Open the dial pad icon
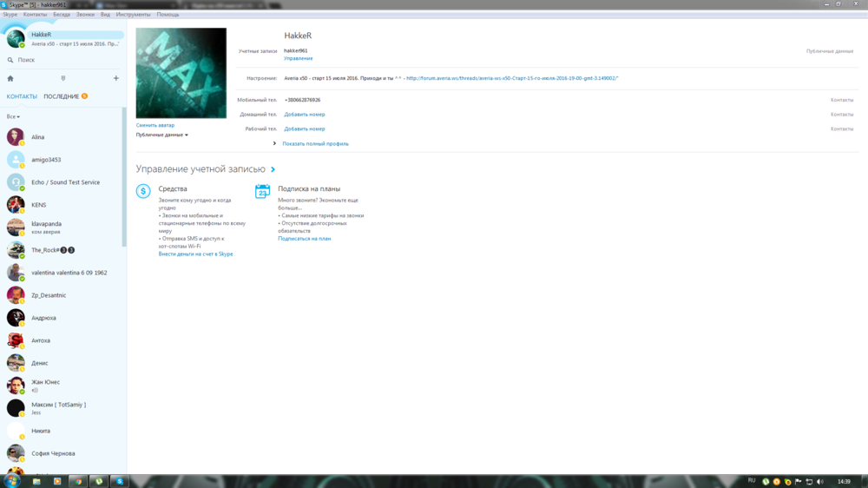This screenshot has width=868, height=488. click(63, 78)
